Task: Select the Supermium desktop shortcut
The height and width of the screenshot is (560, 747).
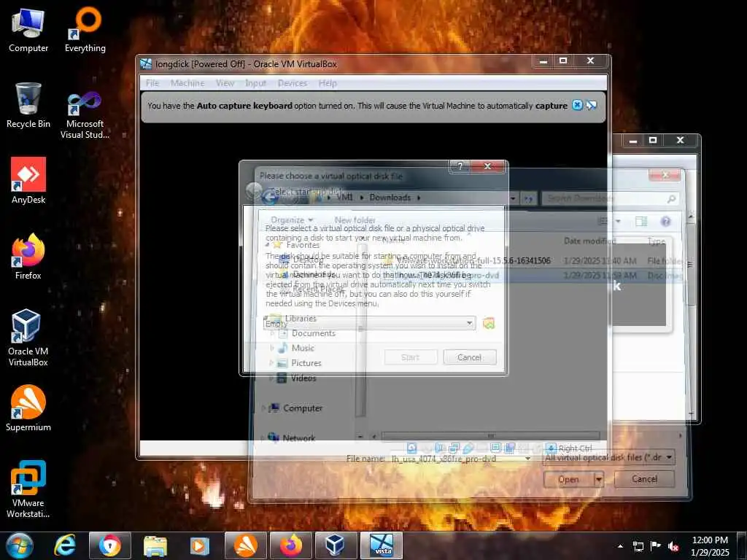Action: 28,408
